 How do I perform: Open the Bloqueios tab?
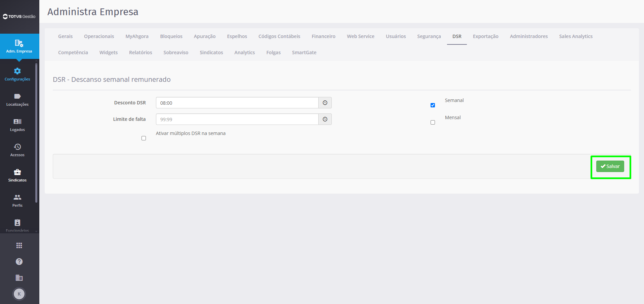tap(171, 36)
